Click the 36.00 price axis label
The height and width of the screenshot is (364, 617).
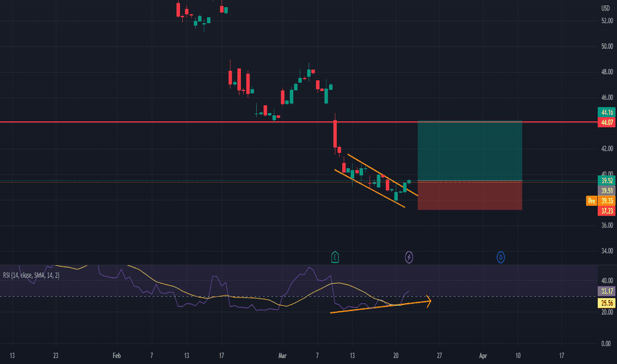tap(607, 225)
